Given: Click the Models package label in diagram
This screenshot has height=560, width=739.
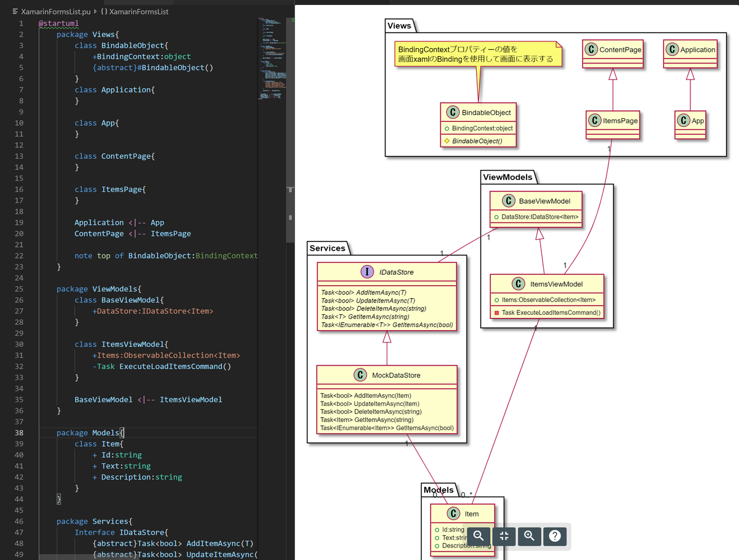Looking at the screenshot, I should tap(438, 490).
